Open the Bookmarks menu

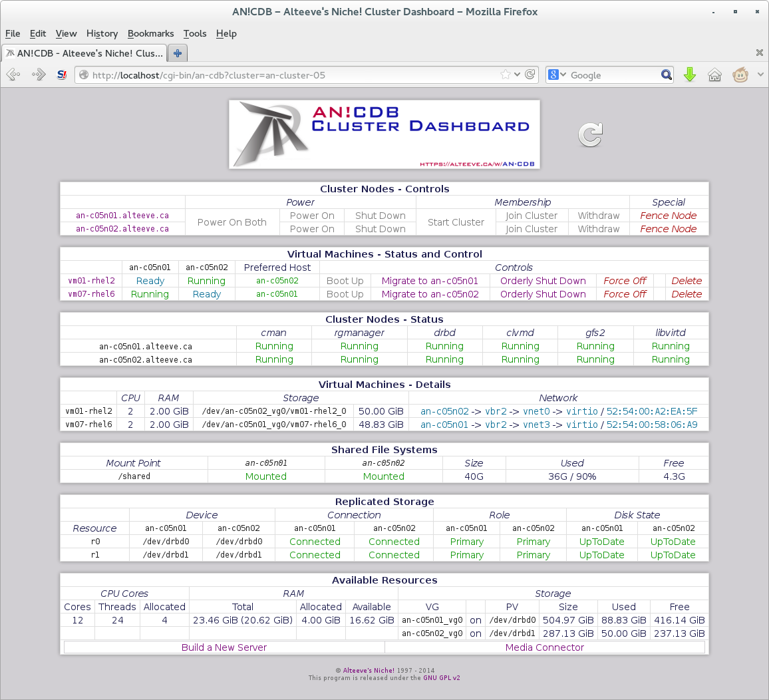click(x=150, y=33)
